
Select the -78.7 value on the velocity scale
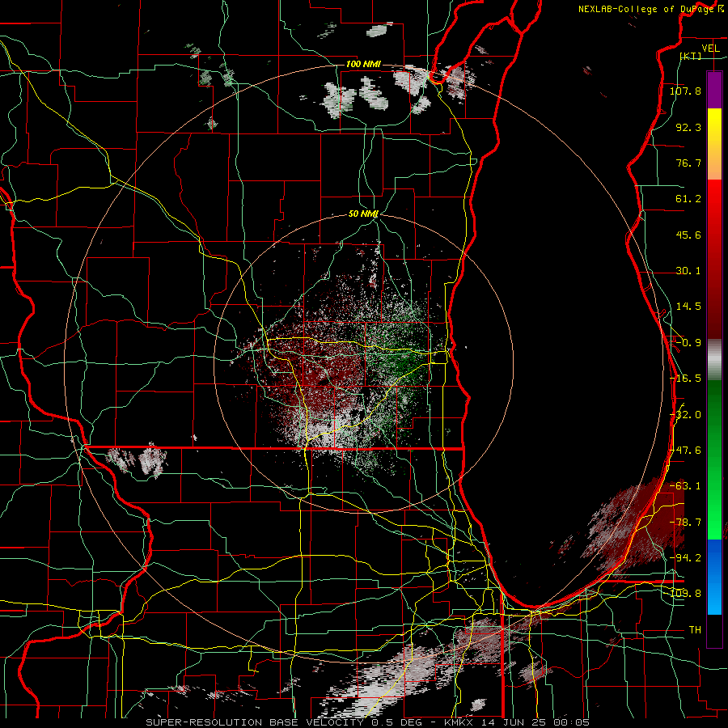pos(685,523)
